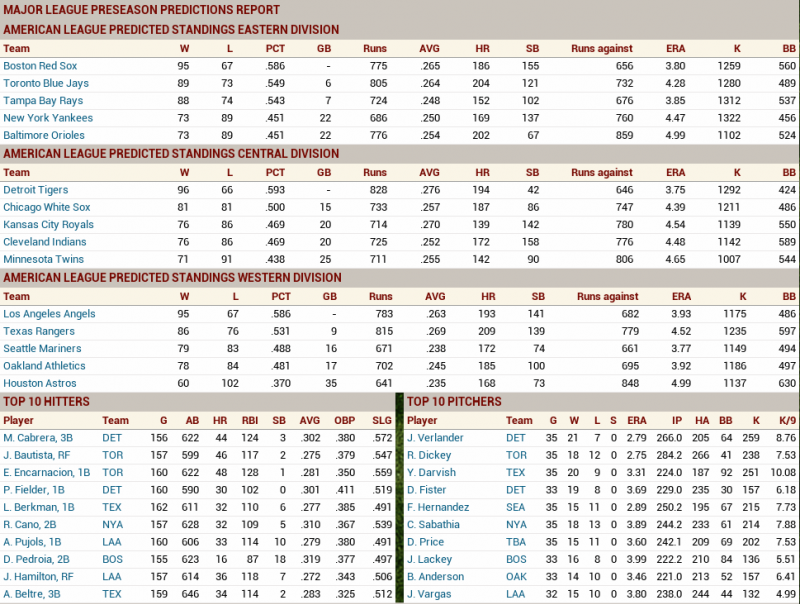Open the Texas Rangers team page
This screenshot has height=604, width=800.
tap(38, 331)
